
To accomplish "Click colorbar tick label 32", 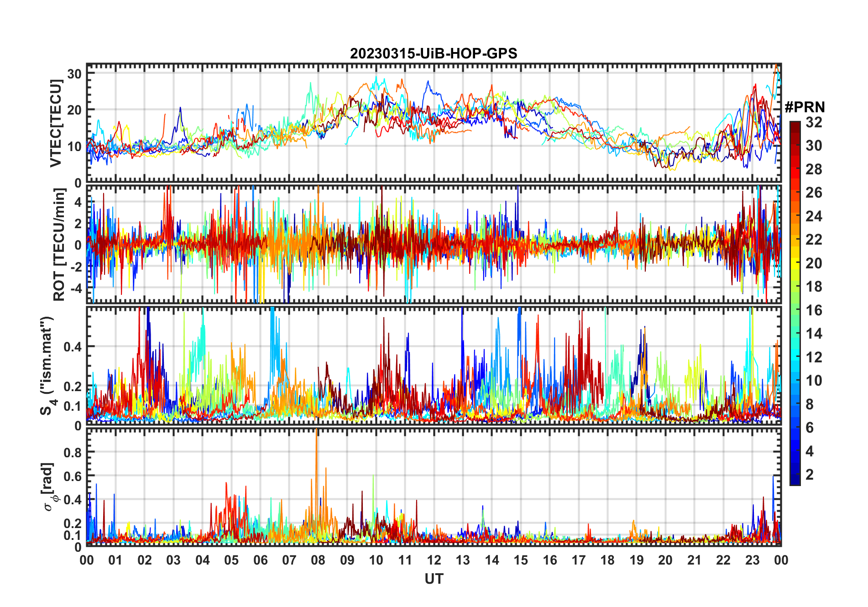I will [x=814, y=122].
